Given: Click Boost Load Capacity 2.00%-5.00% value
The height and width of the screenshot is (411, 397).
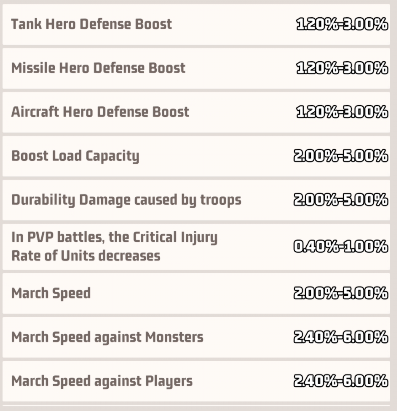Looking at the screenshot, I should click(341, 156).
